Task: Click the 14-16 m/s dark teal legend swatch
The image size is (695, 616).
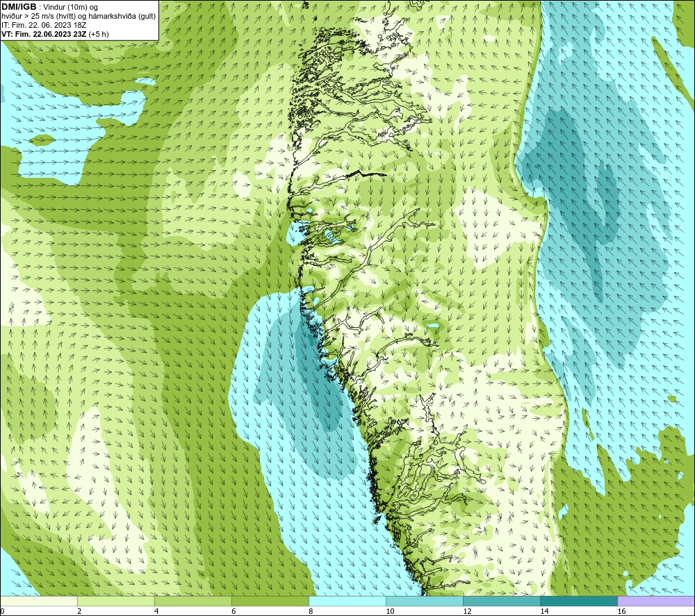Action: coord(578,601)
